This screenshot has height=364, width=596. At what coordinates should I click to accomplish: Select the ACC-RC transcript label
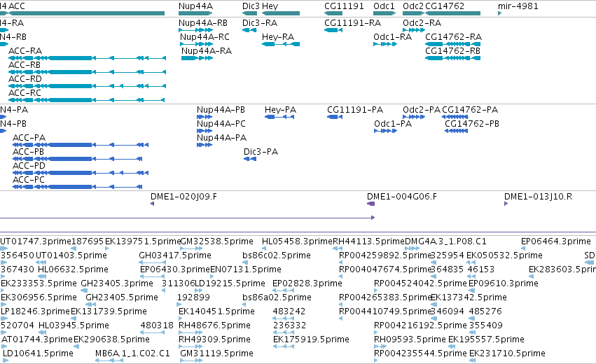(x=25, y=93)
